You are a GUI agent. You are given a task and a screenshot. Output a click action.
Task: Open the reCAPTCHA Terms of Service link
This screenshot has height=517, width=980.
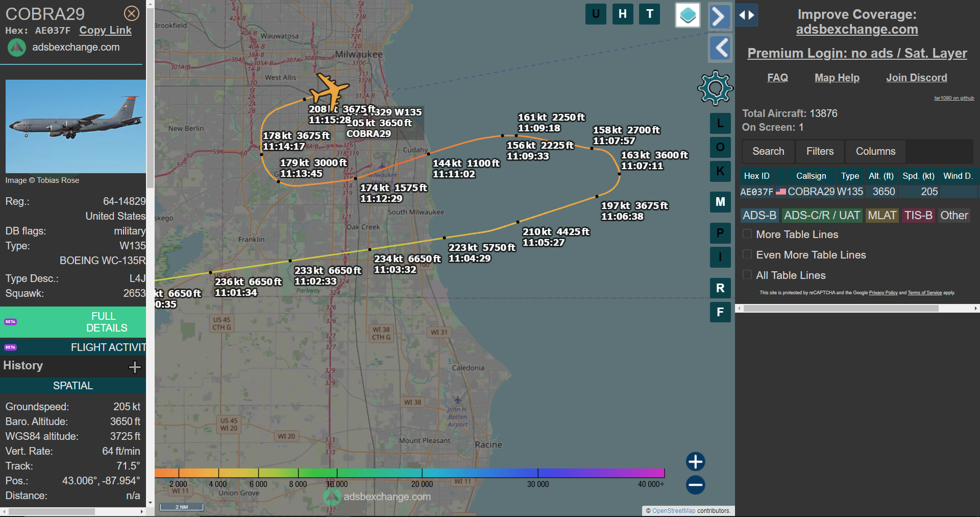924,293
